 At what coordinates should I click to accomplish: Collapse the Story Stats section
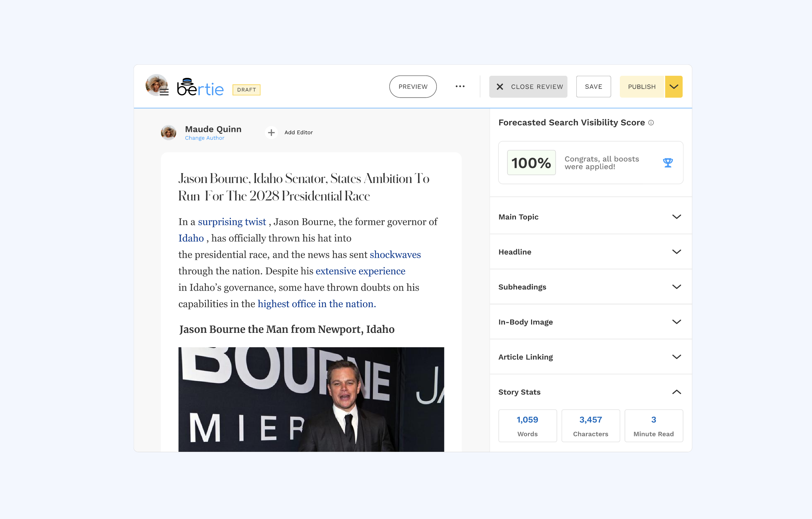676,392
